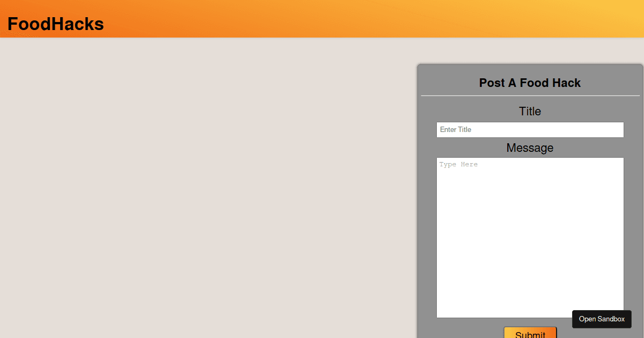Click the Open Sandbox CodeSandbox badge
The width and height of the screenshot is (644, 338).
click(602, 319)
